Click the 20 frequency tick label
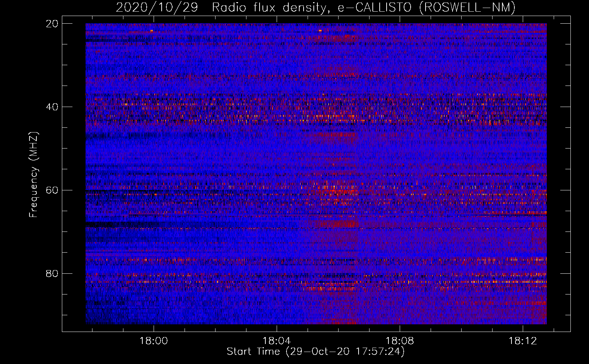589x364 pixels. click(x=52, y=24)
